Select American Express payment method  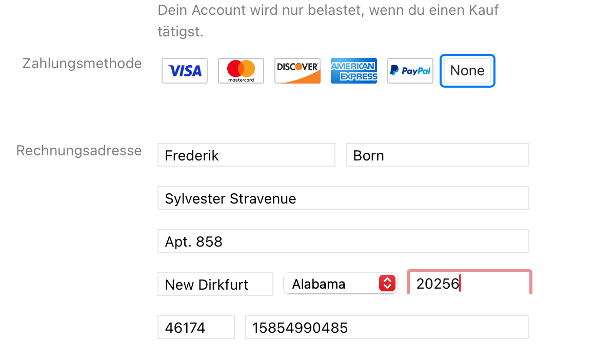point(354,71)
